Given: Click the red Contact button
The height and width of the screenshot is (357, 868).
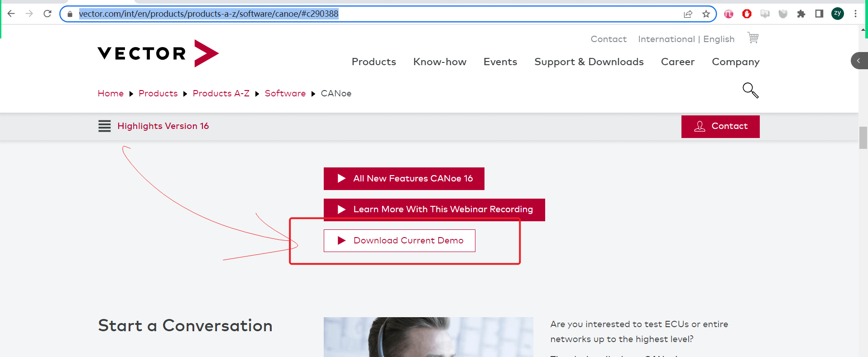Looking at the screenshot, I should click(720, 126).
